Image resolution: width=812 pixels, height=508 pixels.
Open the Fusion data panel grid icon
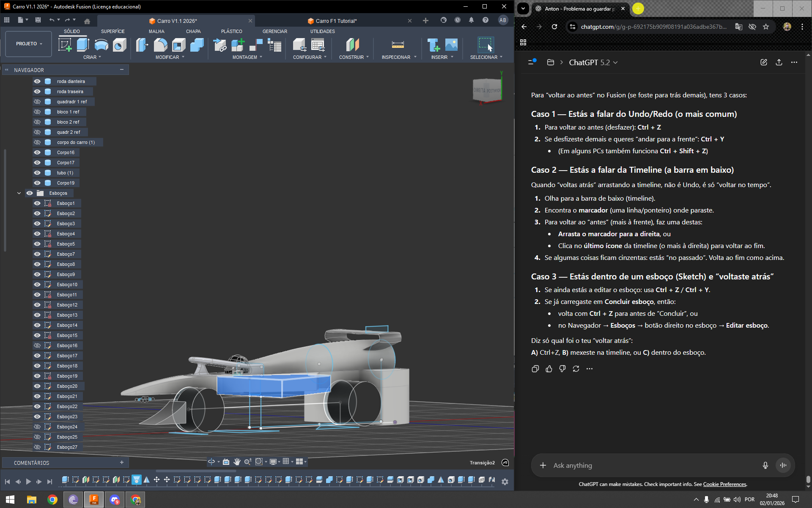tap(7, 20)
